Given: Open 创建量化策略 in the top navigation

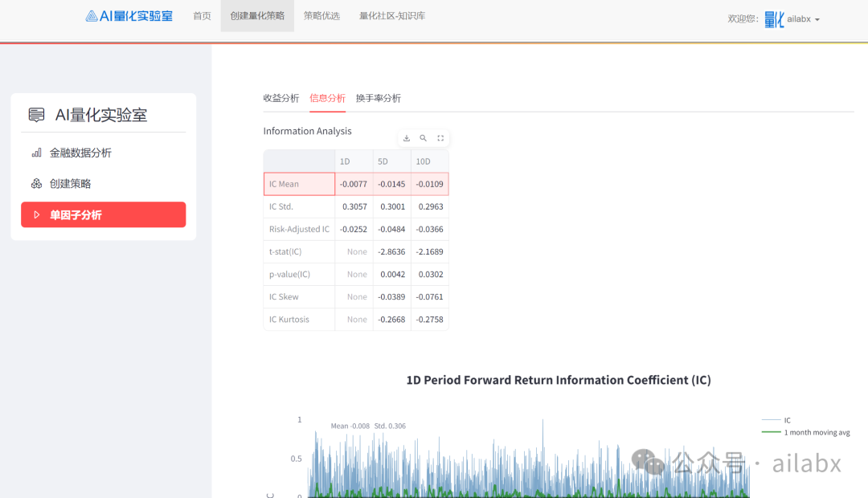Looking at the screenshot, I should point(257,16).
